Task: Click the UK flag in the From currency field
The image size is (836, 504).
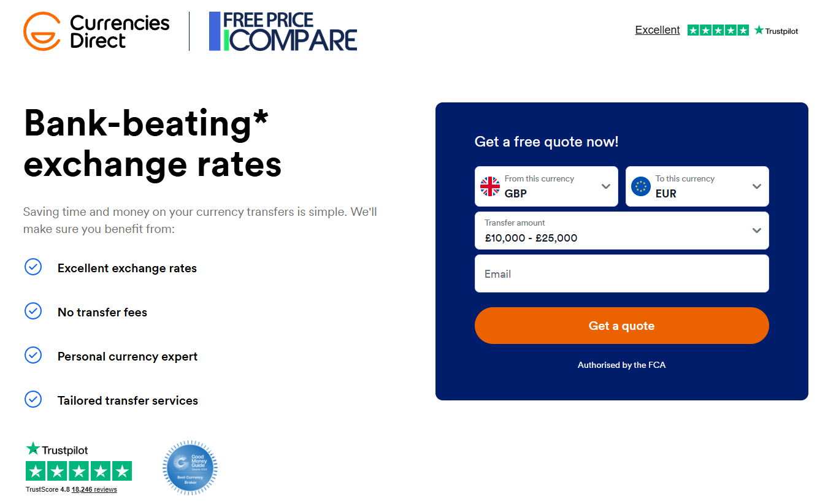Action: [489, 186]
